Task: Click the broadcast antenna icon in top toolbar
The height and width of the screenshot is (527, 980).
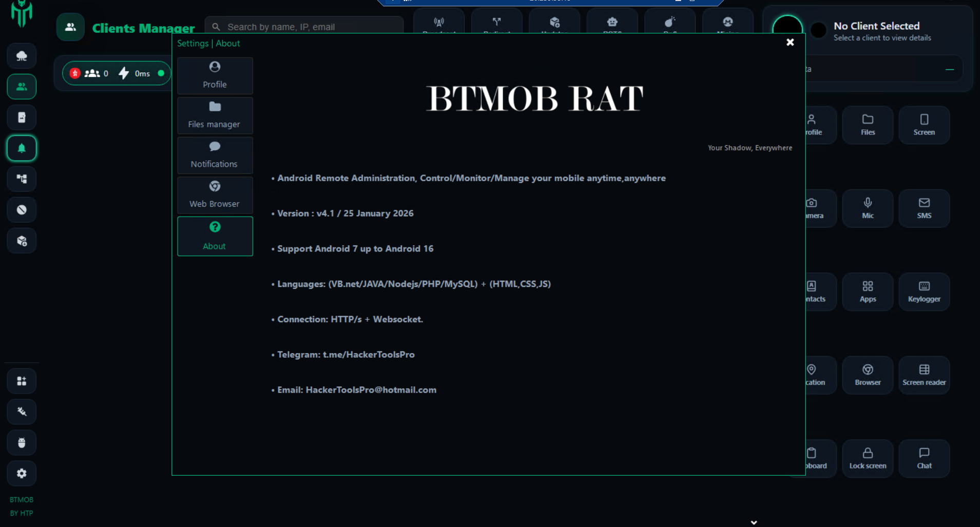Action: click(439, 22)
